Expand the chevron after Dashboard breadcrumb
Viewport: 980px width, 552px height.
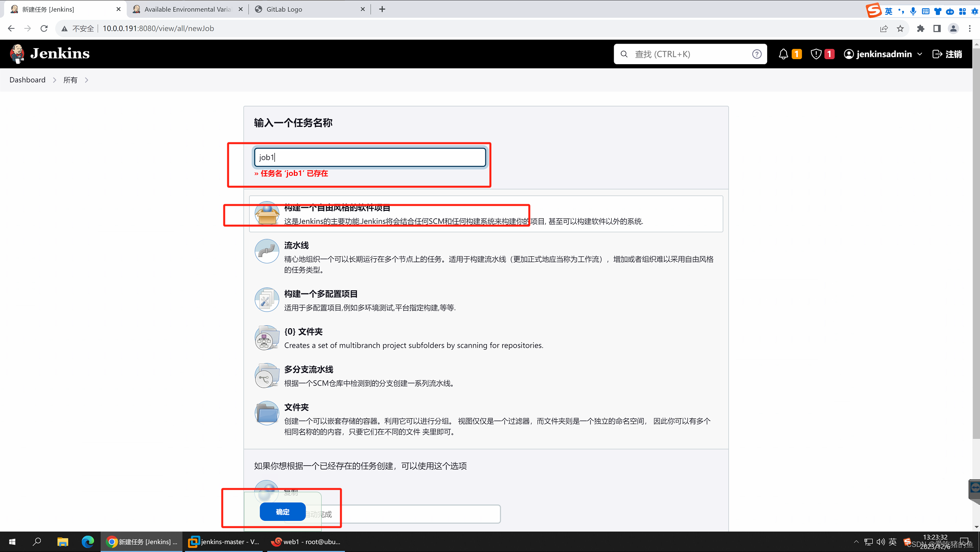tap(54, 80)
